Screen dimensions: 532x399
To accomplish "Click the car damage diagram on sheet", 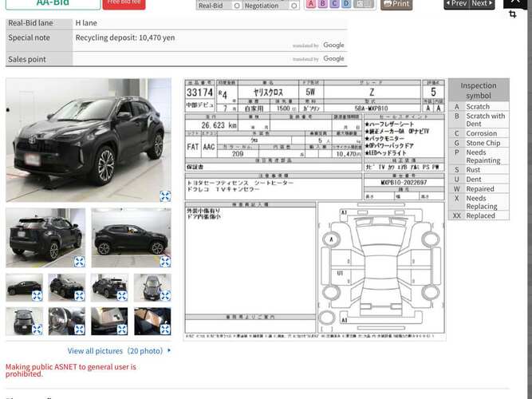I will (381, 267).
